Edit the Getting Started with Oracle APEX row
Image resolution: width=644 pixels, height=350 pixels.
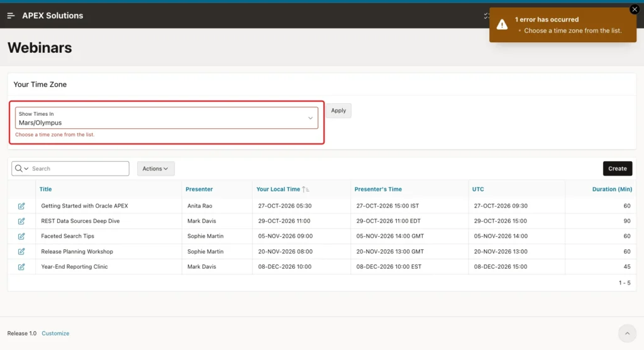21,206
